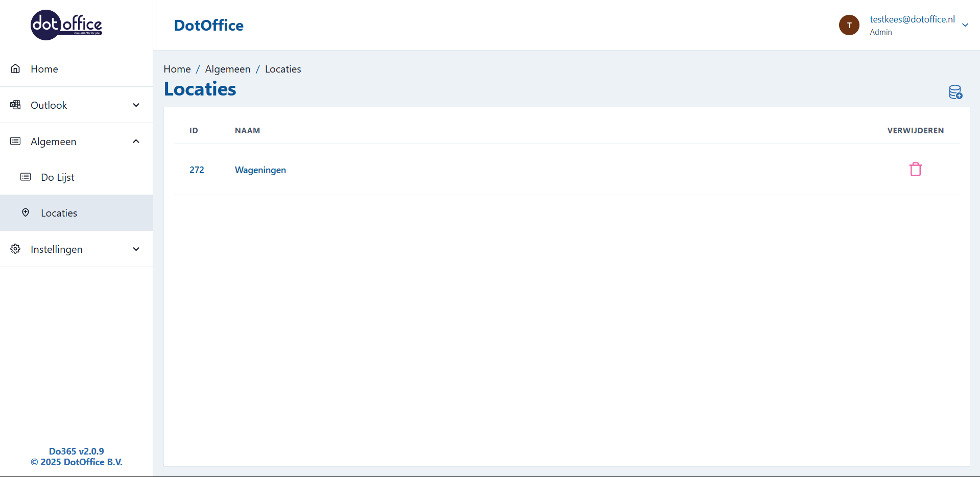This screenshot has width=980, height=477.
Task: Click Algemeen in the breadcrumb
Action: 228,69
